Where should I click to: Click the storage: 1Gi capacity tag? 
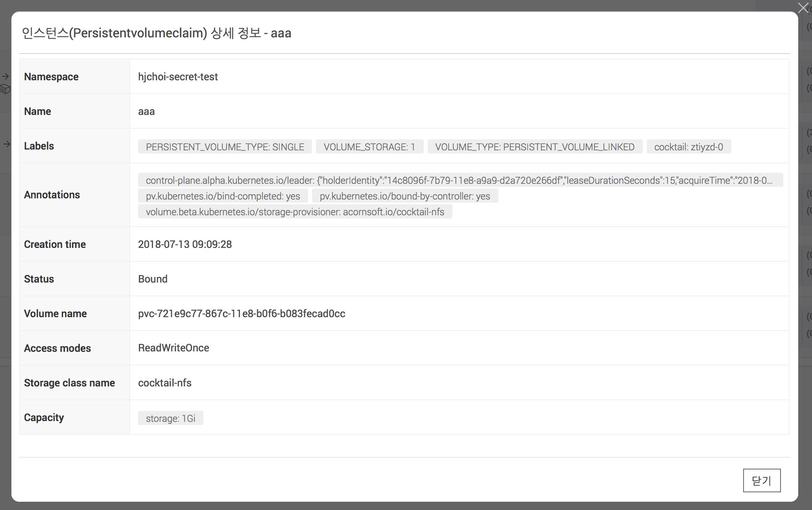pyautogui.click(x=171, y=418)
